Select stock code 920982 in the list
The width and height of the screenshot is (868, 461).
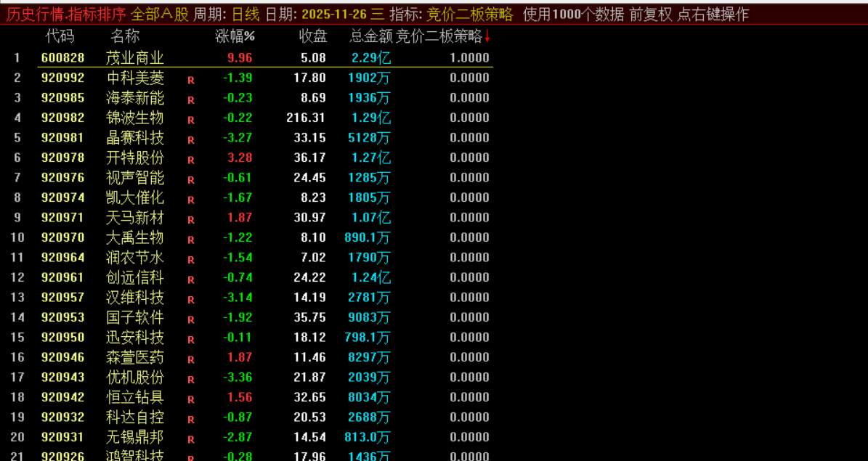(62, 118)
